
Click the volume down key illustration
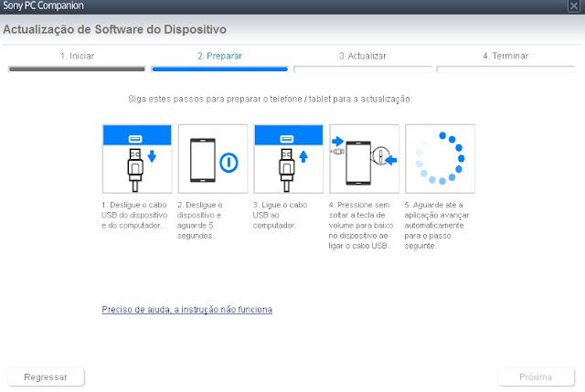pyautogui.click(x=364, y=159)
